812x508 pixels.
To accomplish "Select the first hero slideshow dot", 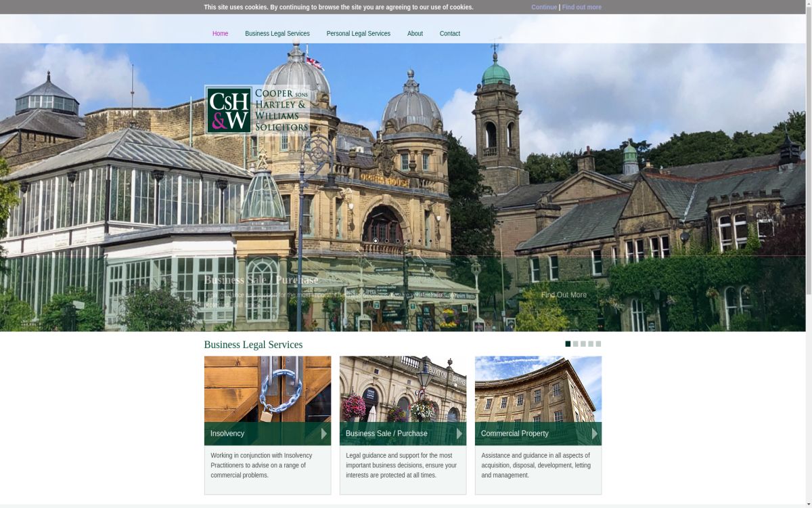I will tap(376, 241).
